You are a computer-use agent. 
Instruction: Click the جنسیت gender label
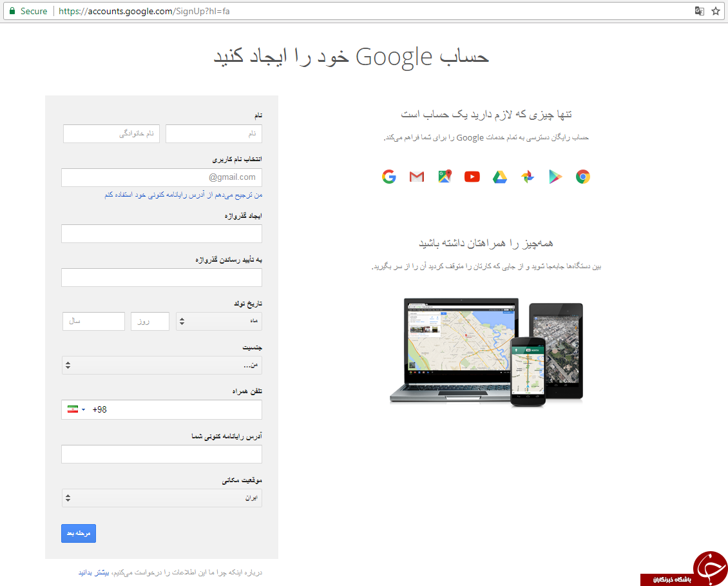[x=252, y=347]
